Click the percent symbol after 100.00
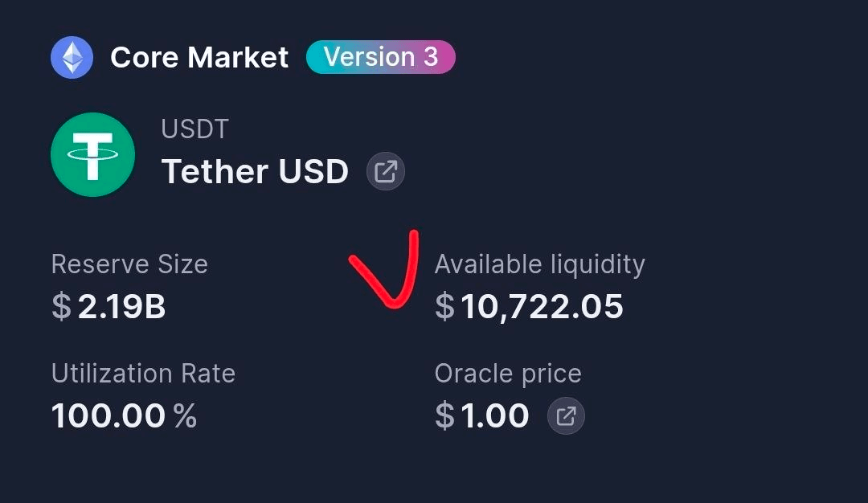This screenshot has height=503, width=868. [185, 416]
